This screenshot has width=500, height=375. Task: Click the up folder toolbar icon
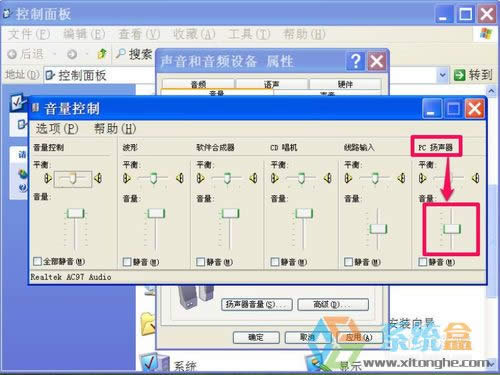pyautogui.click(x=102, y=53)
